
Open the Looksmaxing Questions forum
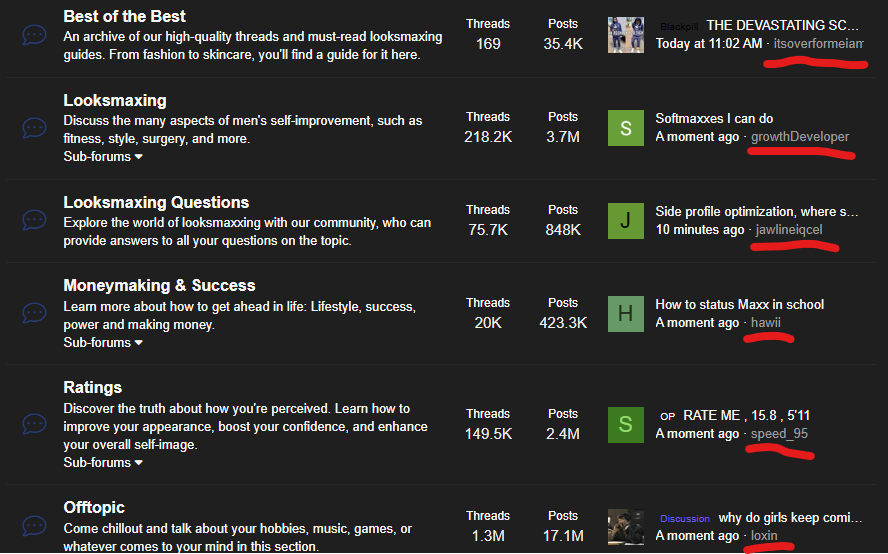(156, 203)
